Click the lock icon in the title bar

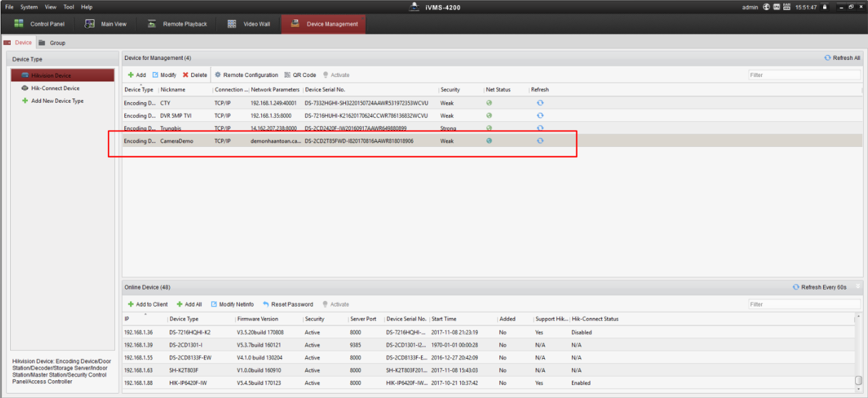[824, 7]
